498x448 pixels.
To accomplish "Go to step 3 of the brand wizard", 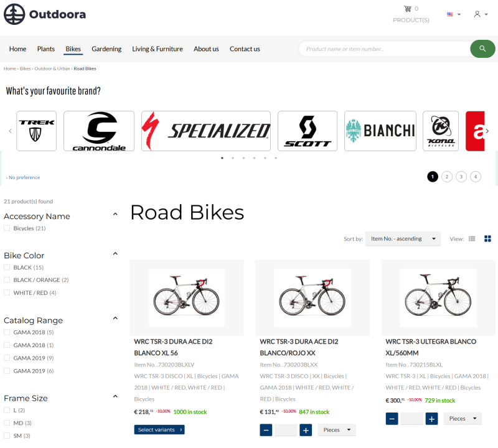I will coord(461,177).
